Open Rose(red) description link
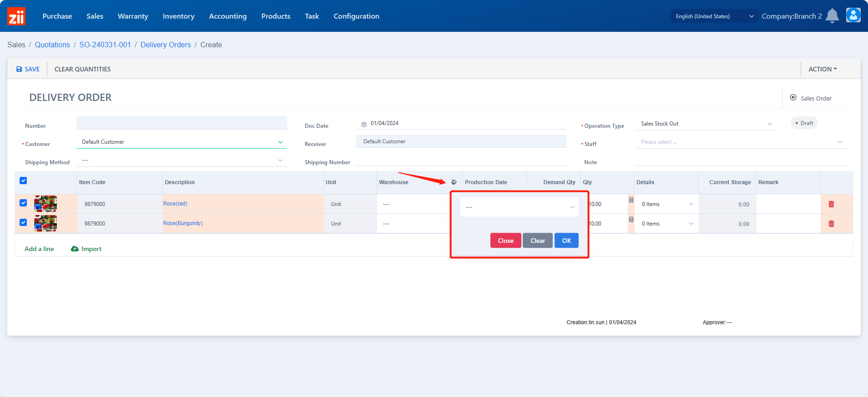Screen dimensions: 868x397 point(175,204)
